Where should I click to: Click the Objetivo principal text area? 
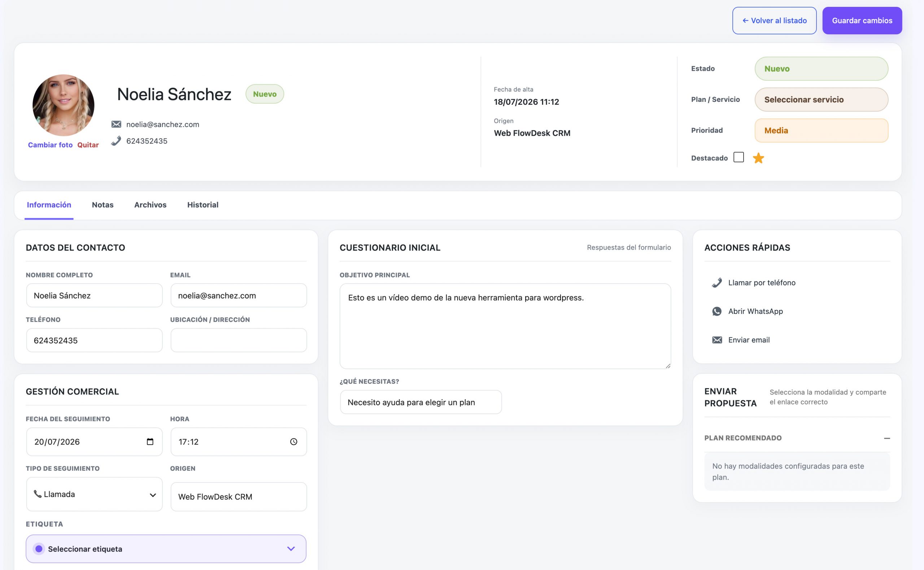pyautogui.click(x=505, y=326)
